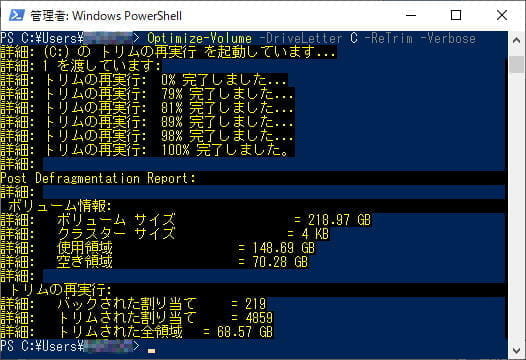
Task: Click the Post Defragmentation Report heading
Action: [x=98, y=178]
